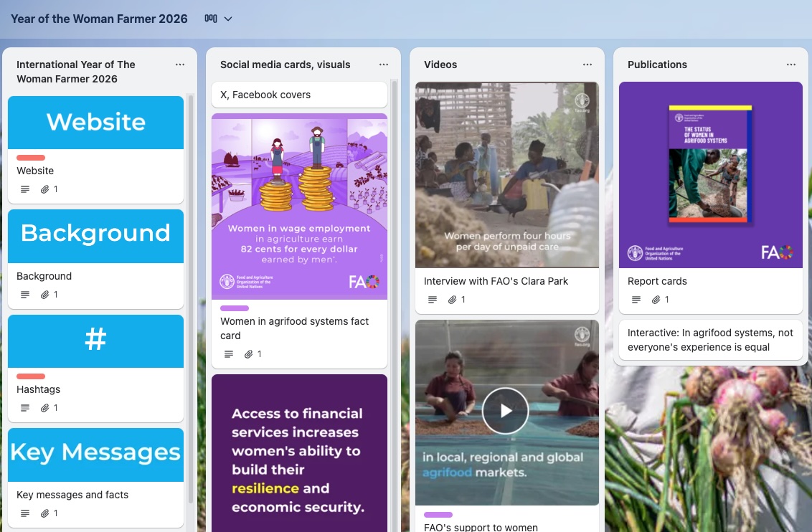This screenshot has height=532, width=812.
Task: Open the X, Facebook covers card
Action: tap(299, 95)
